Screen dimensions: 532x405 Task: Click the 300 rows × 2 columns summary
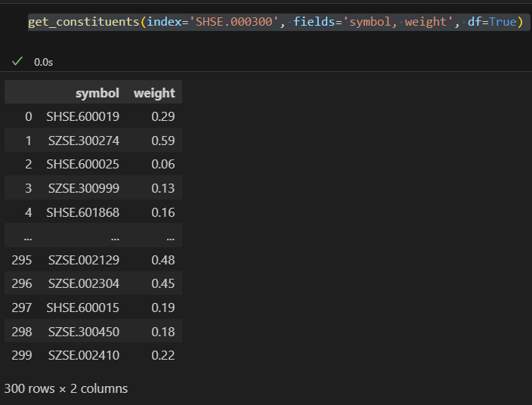pyautogui.click(x=66, y=388)
